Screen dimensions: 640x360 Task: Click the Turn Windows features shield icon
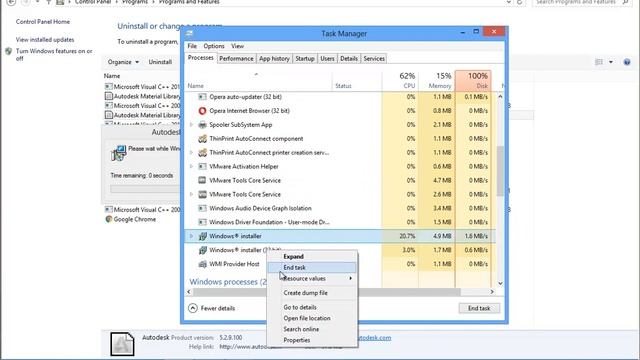coord(8,51)
